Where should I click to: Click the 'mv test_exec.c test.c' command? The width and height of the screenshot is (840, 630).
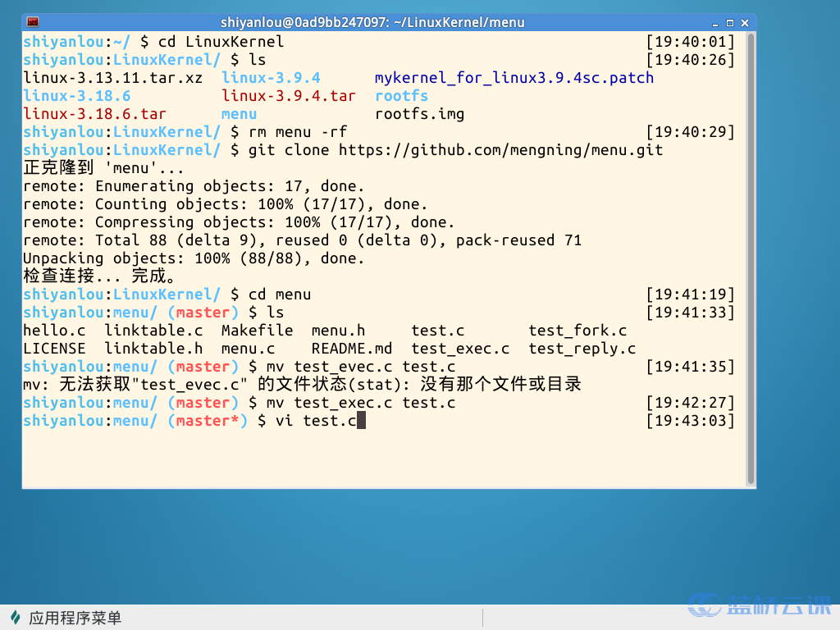tap(361, 403)
